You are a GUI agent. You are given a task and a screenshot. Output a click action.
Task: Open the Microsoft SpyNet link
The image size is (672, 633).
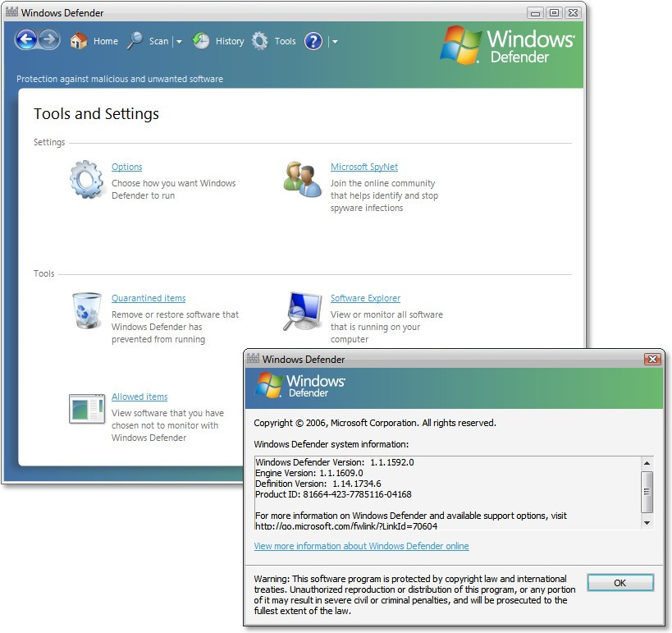coord(364,167)
